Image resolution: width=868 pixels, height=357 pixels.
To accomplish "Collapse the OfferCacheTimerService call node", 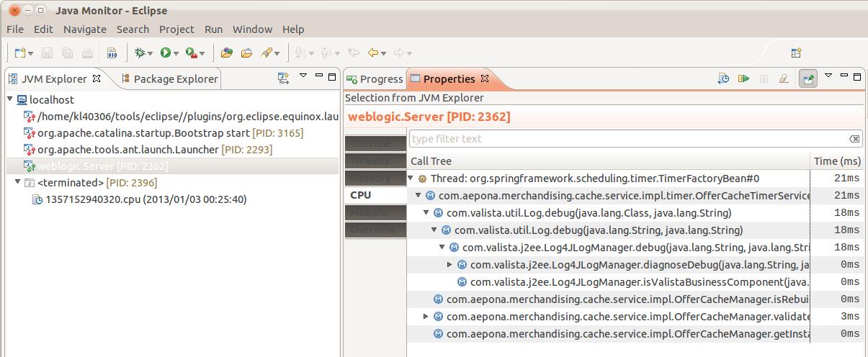I will [x=419, y=195].
